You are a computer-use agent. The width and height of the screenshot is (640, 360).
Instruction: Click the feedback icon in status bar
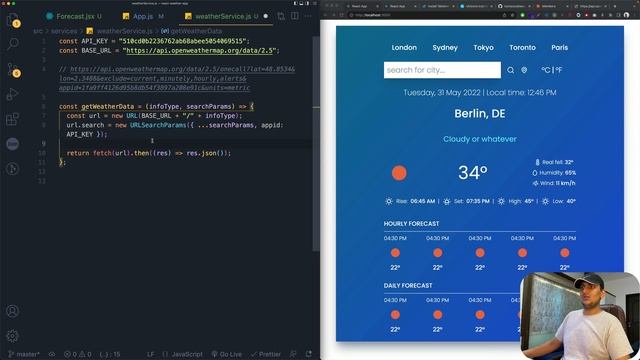pyautogui.click(x=293, y=354)
